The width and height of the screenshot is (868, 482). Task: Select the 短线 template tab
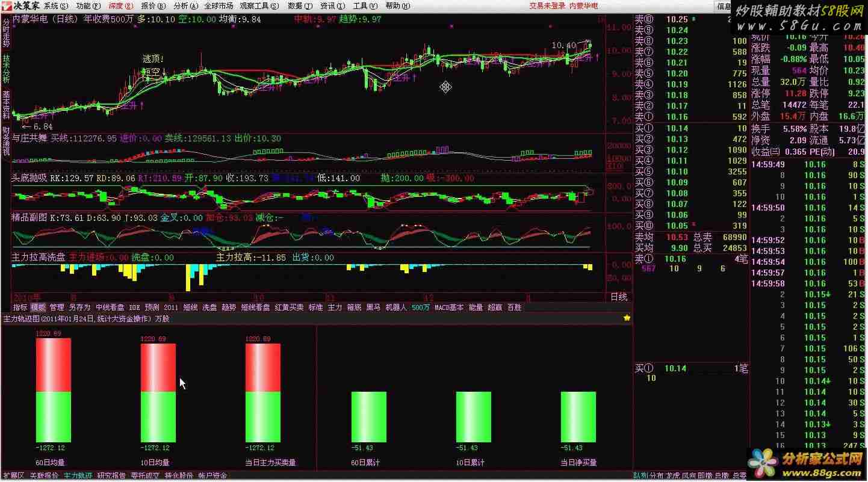[x=190, y=307]
